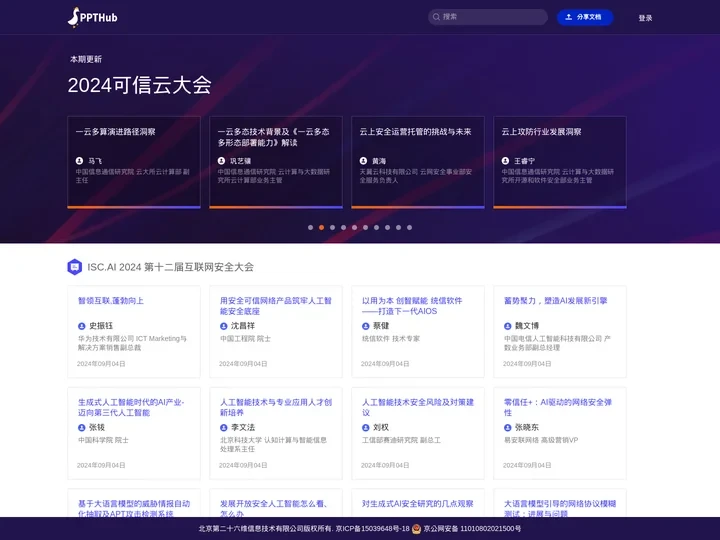The width and height of the screenshot is (720, 540).
Task: Select the last carousel dot
Action: pyautogui.click(x=410, y=227)
